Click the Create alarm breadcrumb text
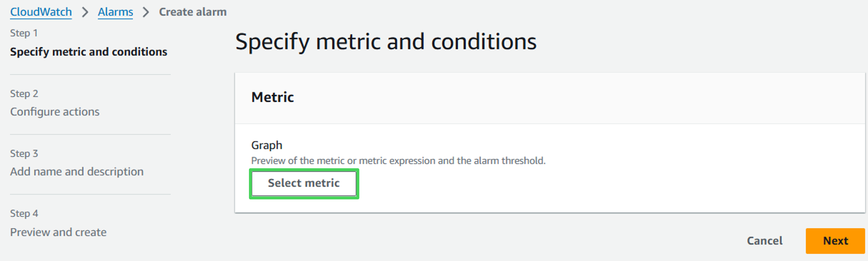Viewport: 868px width, 261px height. coord(192,12)
